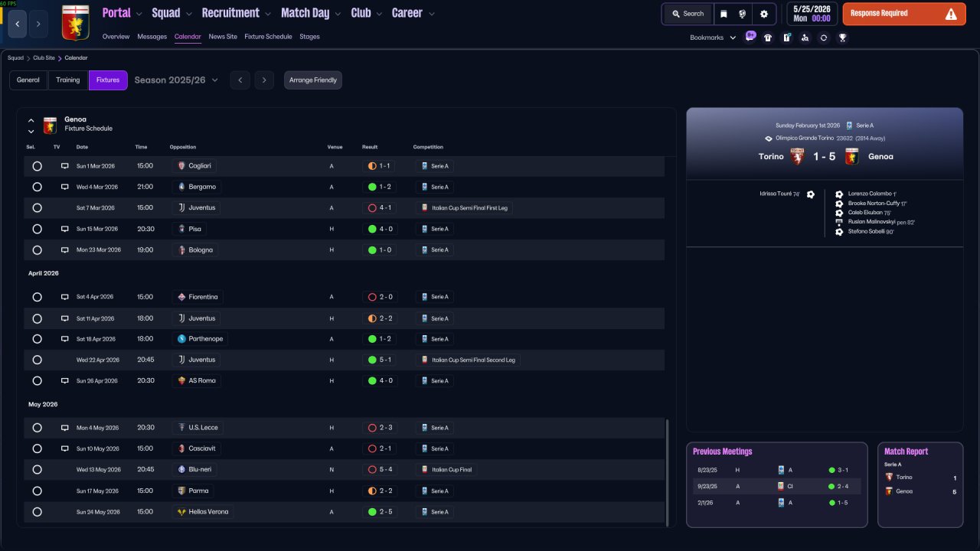
Task: Go forward with the right arrow button
Action: pos(38,24)
